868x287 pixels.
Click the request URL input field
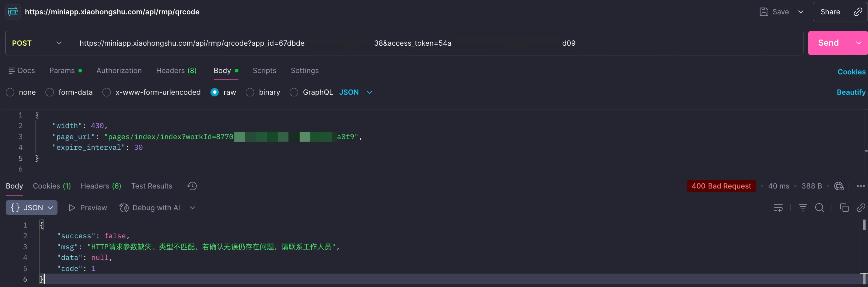point(437,43)
